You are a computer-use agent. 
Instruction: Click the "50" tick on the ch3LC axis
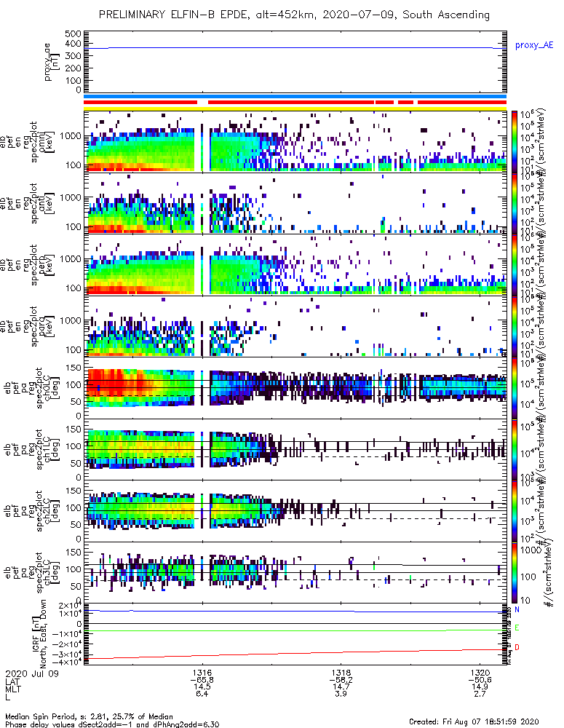point(76,586)
